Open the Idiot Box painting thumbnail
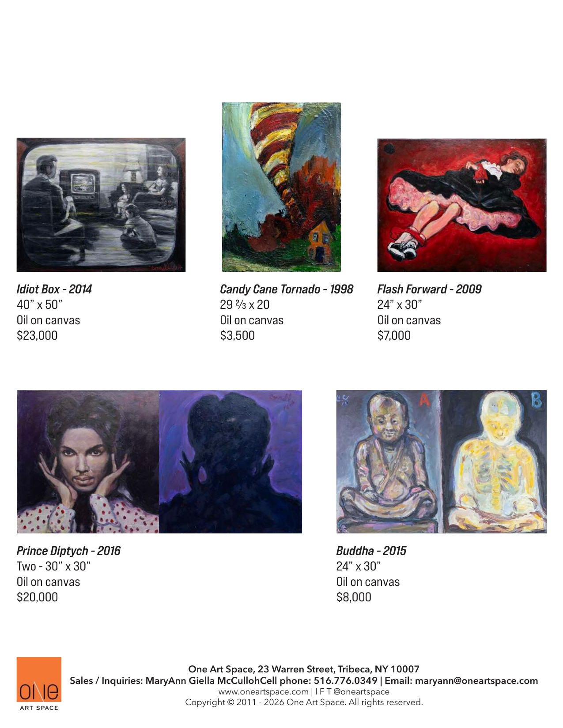 tap(101, 205)
